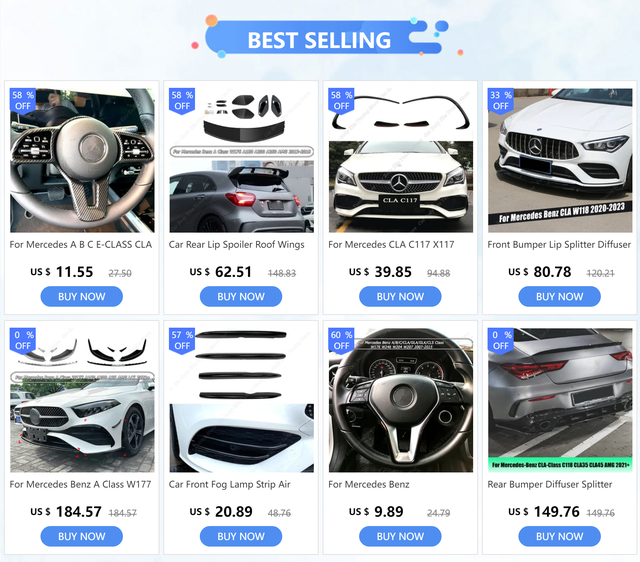Open 'Rear Bumper Diffuser Splitter' product title
640x562 pixels.
pyautogui.click(x=550, y=484)
